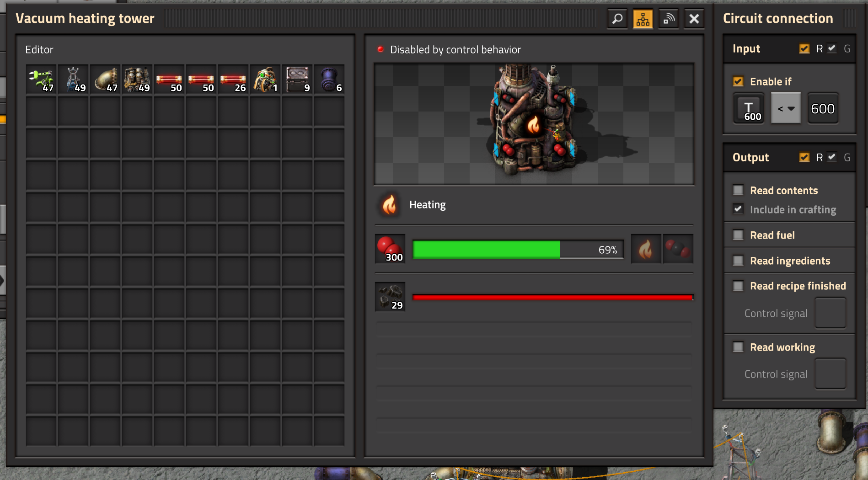Click the green crafting progress bar at 69%
The width and height of the screenshot is (868, 480).
[x=518, y=250]
